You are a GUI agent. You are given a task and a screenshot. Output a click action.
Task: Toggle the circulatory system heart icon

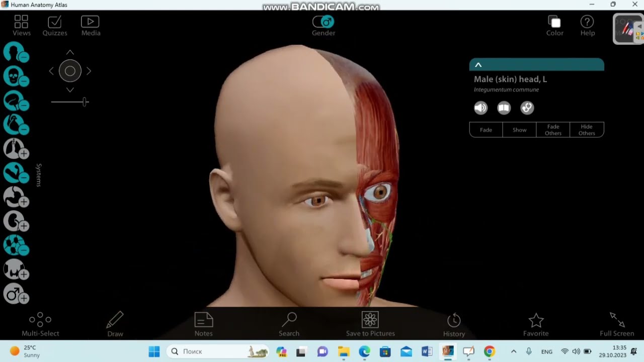16,125
